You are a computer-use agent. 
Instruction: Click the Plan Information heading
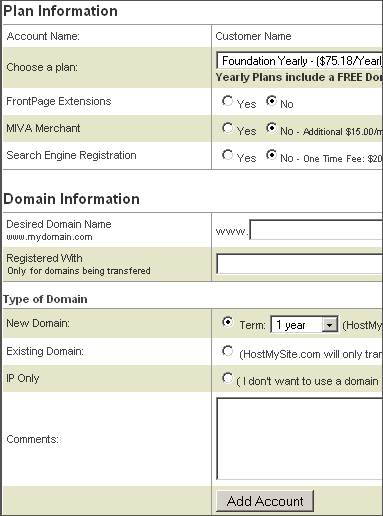point(60,11)
